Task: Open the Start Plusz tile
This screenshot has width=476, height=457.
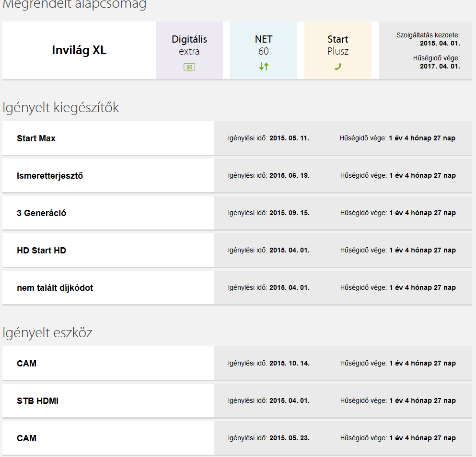Action: pos(338,45)
